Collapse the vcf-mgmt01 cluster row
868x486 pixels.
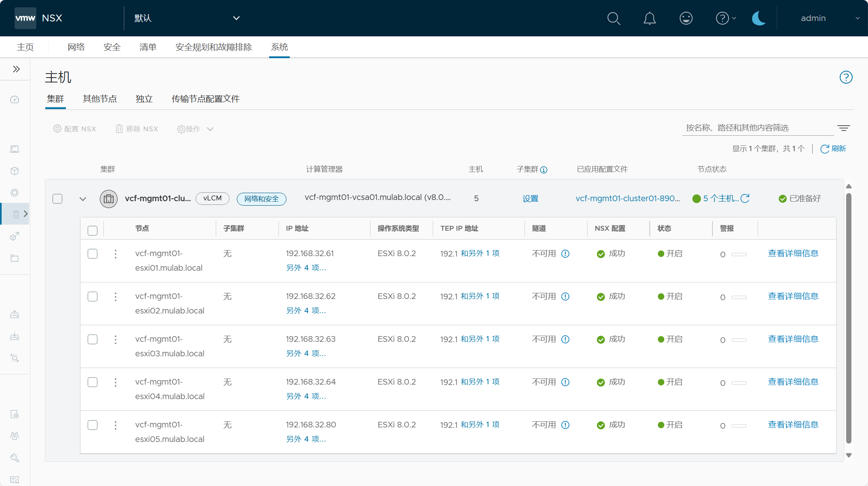click(x=83, y=199)
